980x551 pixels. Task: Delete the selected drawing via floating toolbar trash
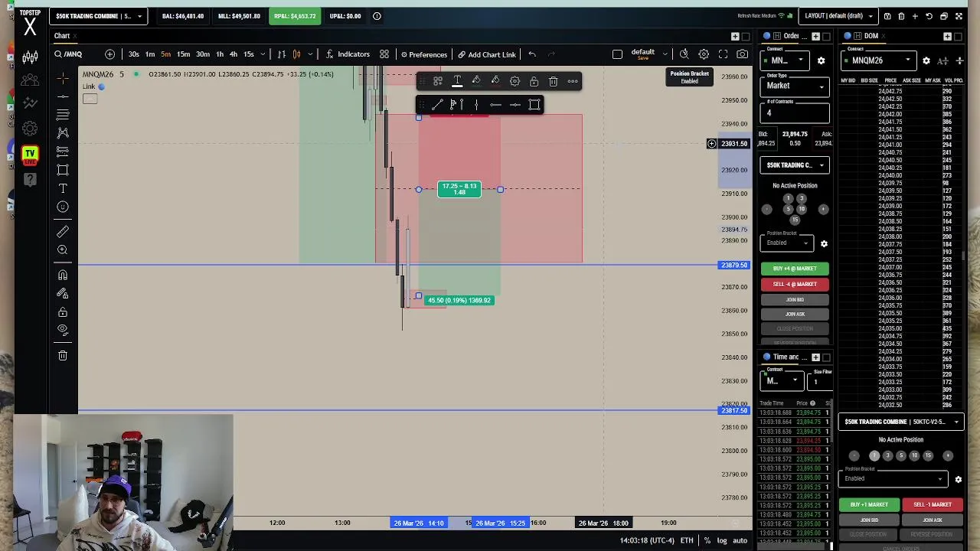pos(553,81)
